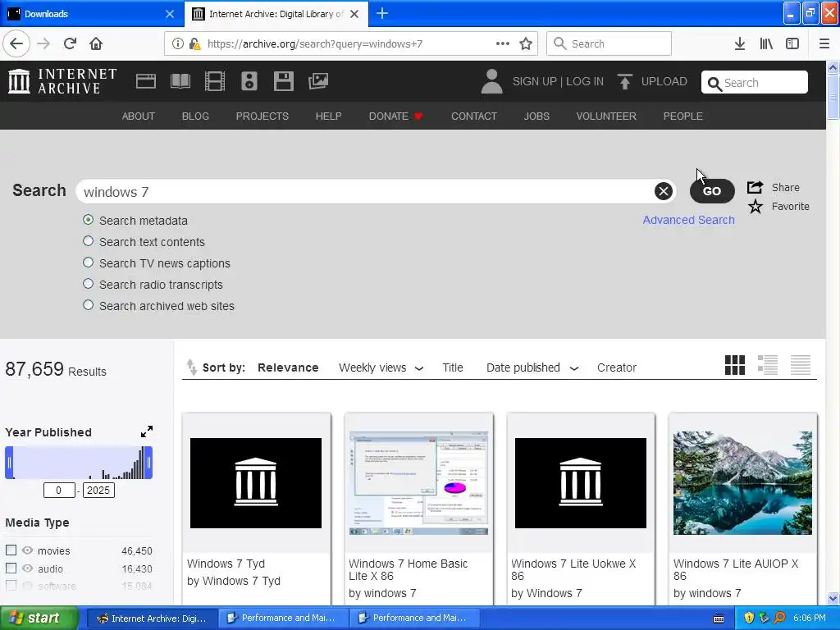
Task: Open the Software floppy disk icon
Action: click(283, 81)
